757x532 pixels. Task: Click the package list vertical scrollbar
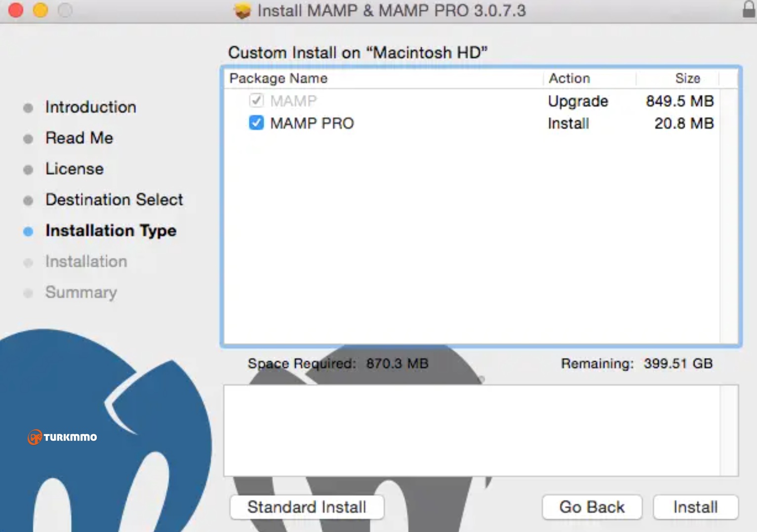coord(728,216)
